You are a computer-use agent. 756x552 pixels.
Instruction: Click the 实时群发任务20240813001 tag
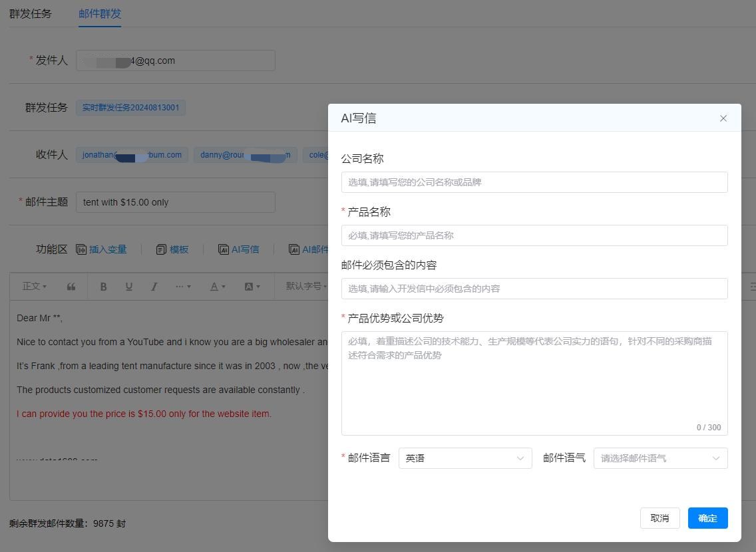[130, 108]
